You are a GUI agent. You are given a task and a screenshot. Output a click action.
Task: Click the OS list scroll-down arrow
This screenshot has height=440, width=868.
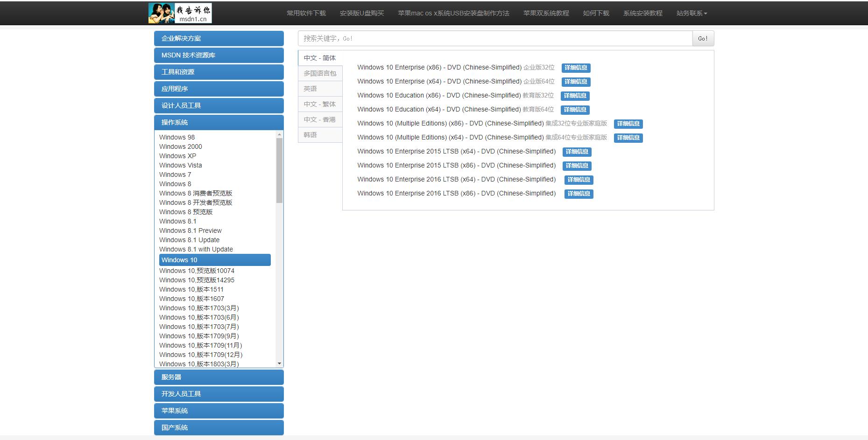[x=280, y=363]
